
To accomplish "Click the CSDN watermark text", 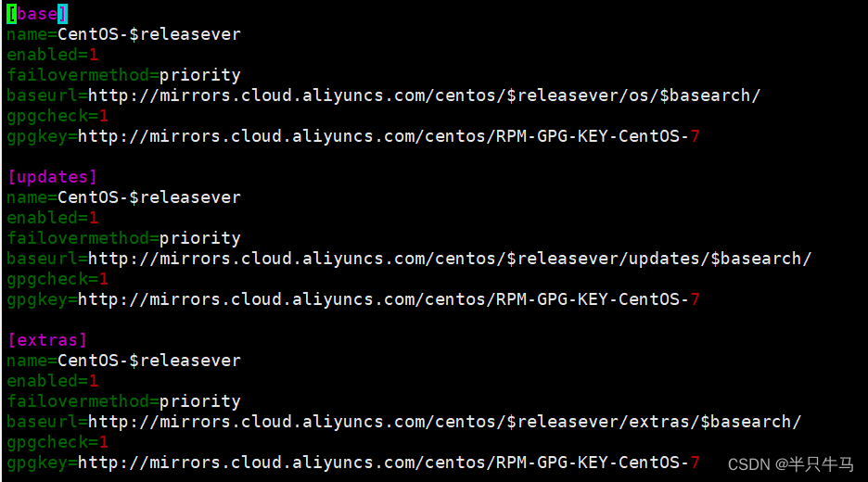I will pos(790,464).
